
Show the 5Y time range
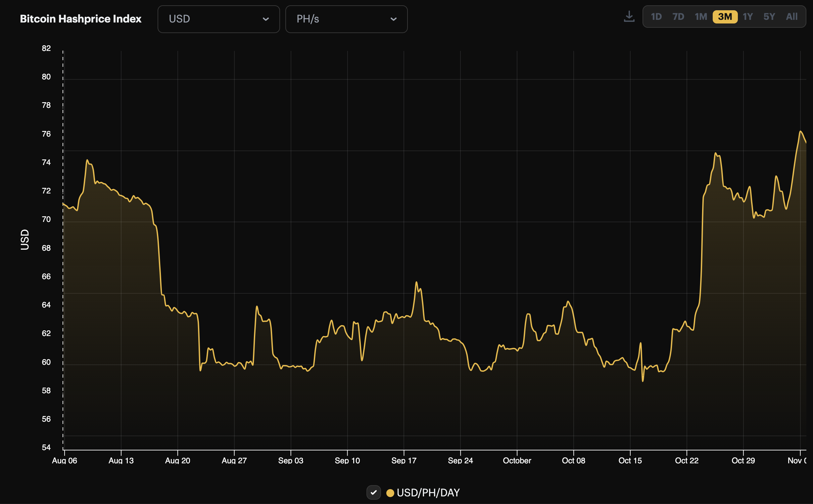click(x=769, y=17)
